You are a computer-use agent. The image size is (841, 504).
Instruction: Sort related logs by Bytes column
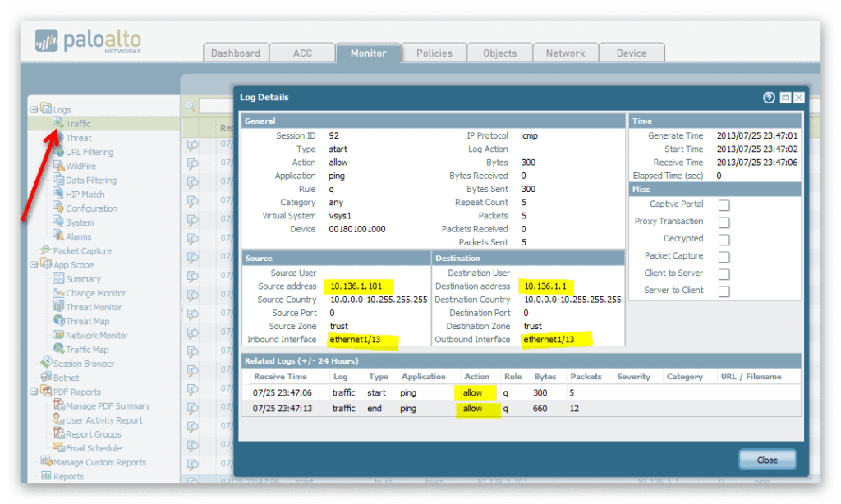tap(545, 377)
